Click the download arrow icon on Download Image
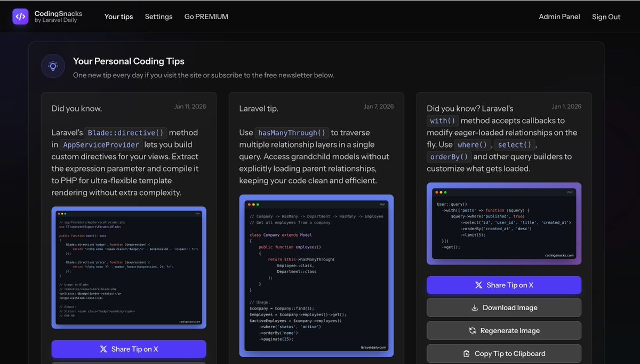 pyautogui.click(x=475, y=308)
